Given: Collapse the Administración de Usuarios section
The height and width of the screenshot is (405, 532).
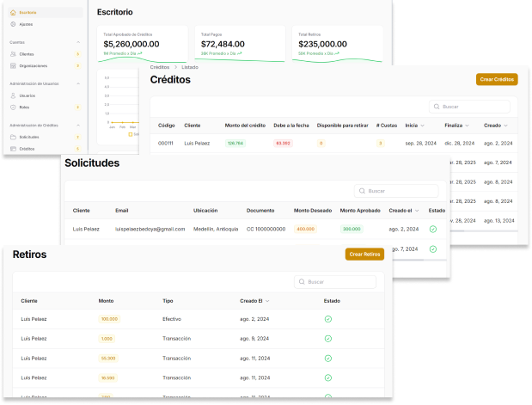Looking at the screenshot, I should tap(78, 83).
